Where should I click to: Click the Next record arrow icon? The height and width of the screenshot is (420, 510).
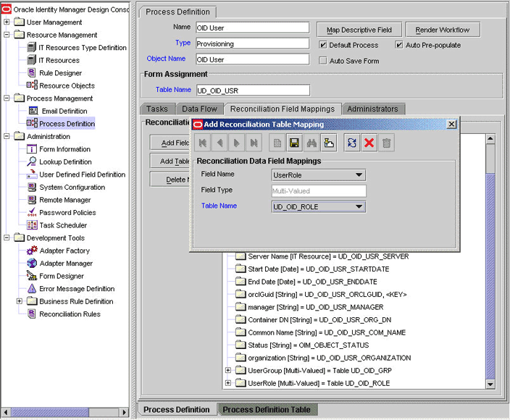click(x=236, y=143)
